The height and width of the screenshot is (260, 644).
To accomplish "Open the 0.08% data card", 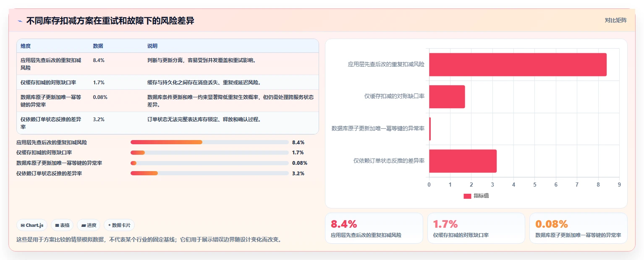I will 579,228.
